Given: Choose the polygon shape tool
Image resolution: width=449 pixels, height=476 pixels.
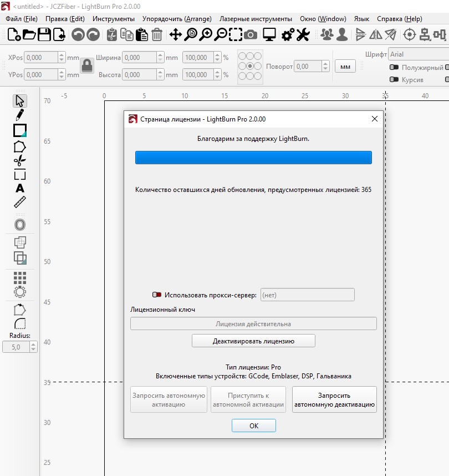Looking at the screenshot, I should [19, 146].
